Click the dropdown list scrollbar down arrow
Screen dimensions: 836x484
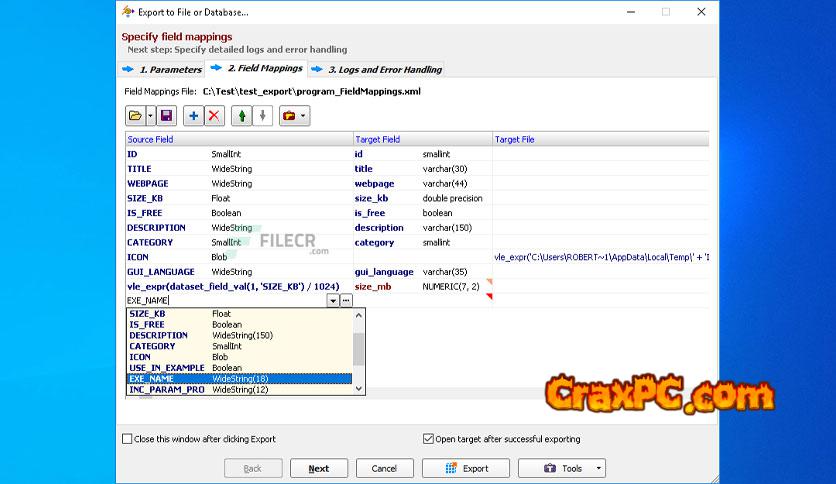359,390
